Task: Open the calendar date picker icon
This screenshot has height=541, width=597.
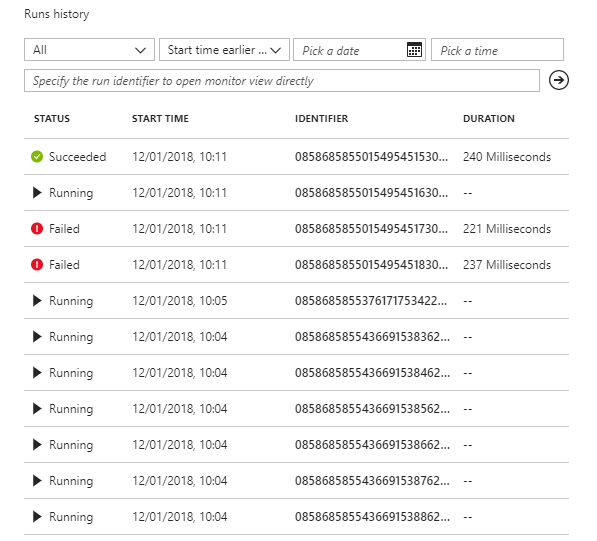Action: point(414,50)
